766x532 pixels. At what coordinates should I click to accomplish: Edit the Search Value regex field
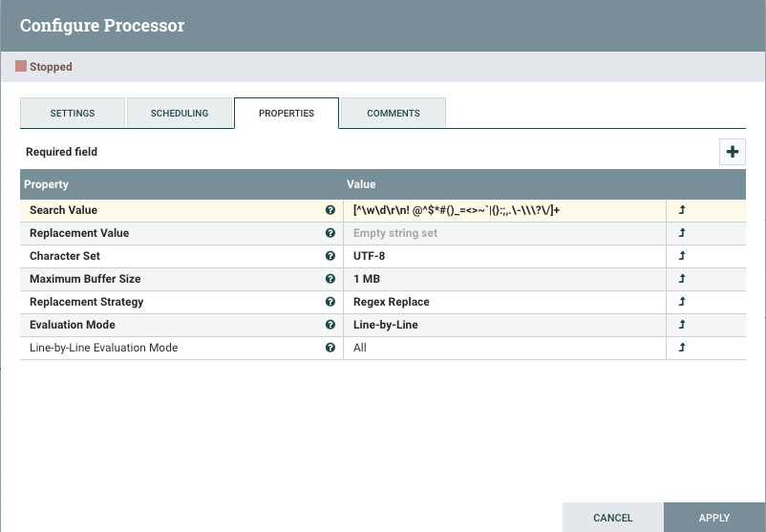pos(457,210)
